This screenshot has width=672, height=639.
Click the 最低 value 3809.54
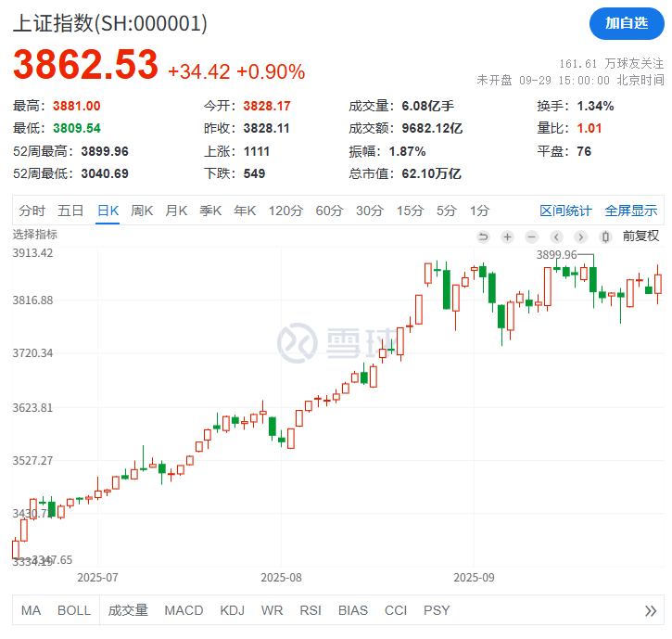77,128
